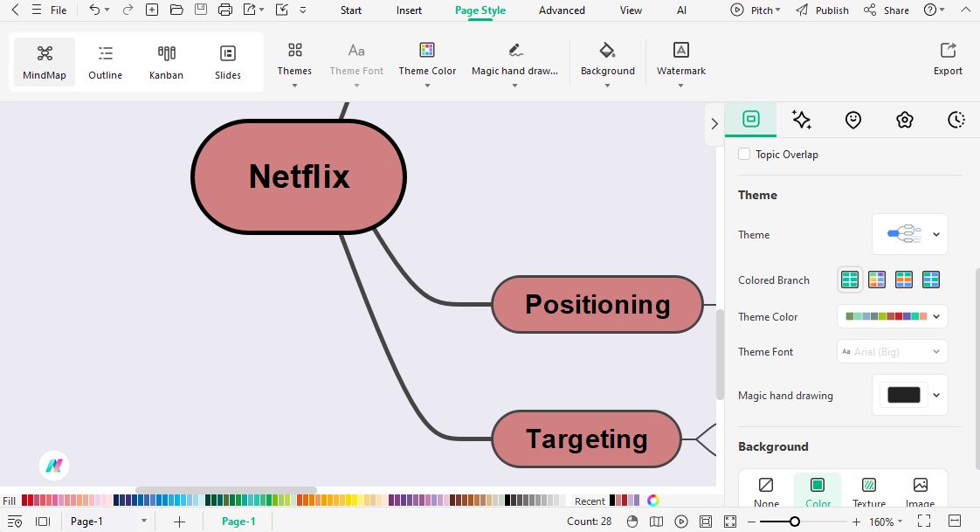Click the Share button
980x532 pixels.
coord(887,10)
